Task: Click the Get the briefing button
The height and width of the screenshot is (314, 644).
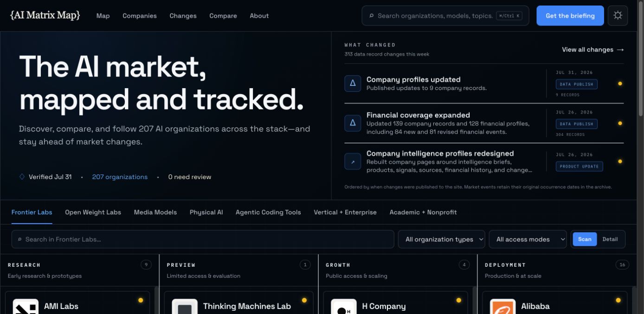Action: [570, 16]
